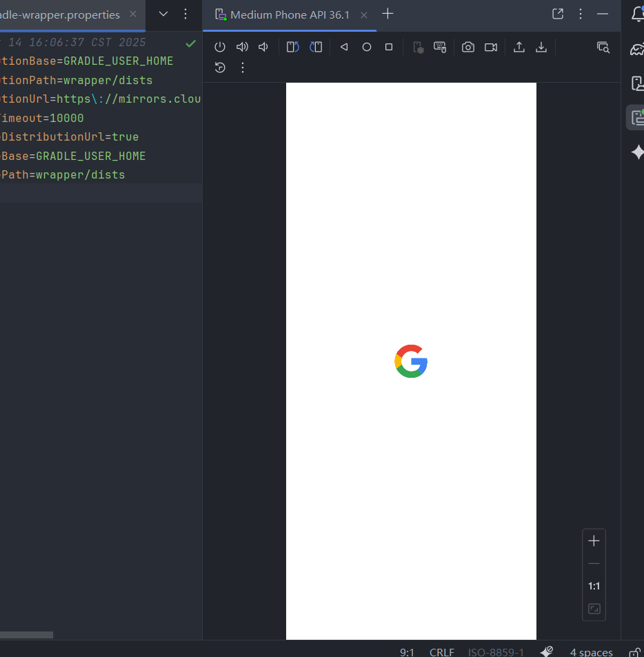
Task: Click the Gemini disabled status icon
Action: tap(547, 651)
